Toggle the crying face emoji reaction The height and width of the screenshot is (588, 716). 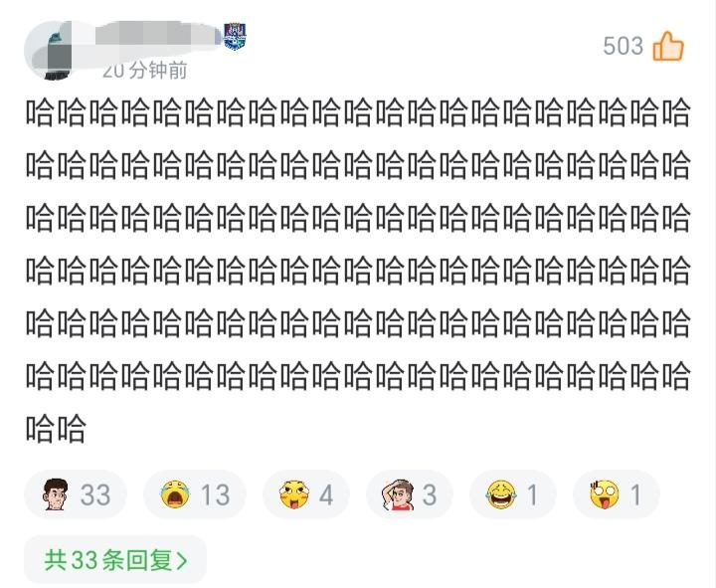click(175, 494)
